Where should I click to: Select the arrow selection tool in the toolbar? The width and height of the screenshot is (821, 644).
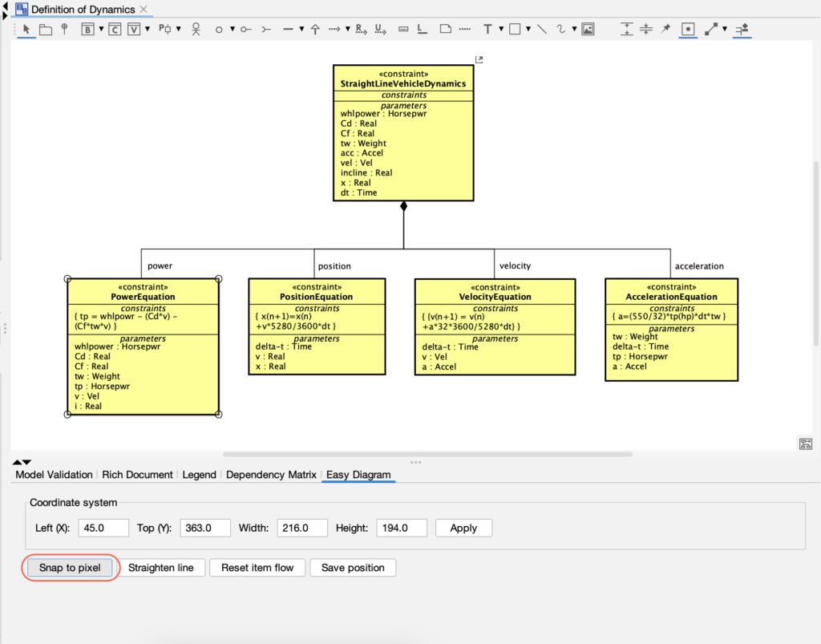coord(25,29)
